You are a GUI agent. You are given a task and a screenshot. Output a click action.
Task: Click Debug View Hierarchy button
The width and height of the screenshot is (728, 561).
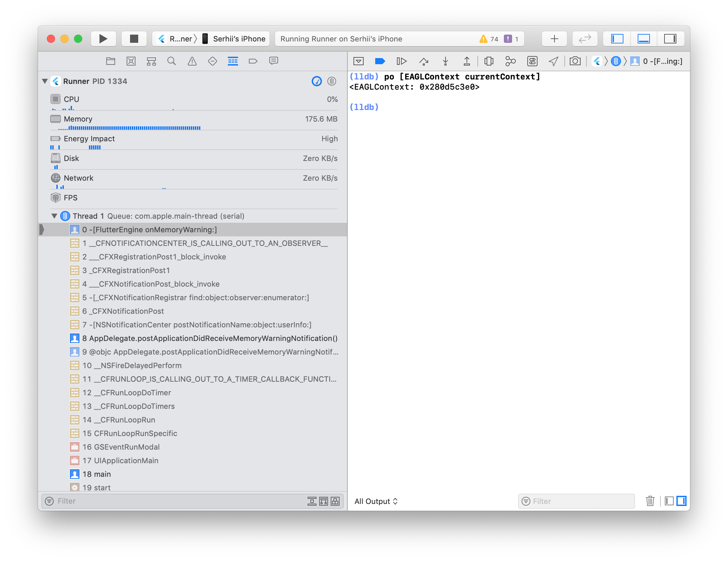pyautogui.click(x=489, y=61)
